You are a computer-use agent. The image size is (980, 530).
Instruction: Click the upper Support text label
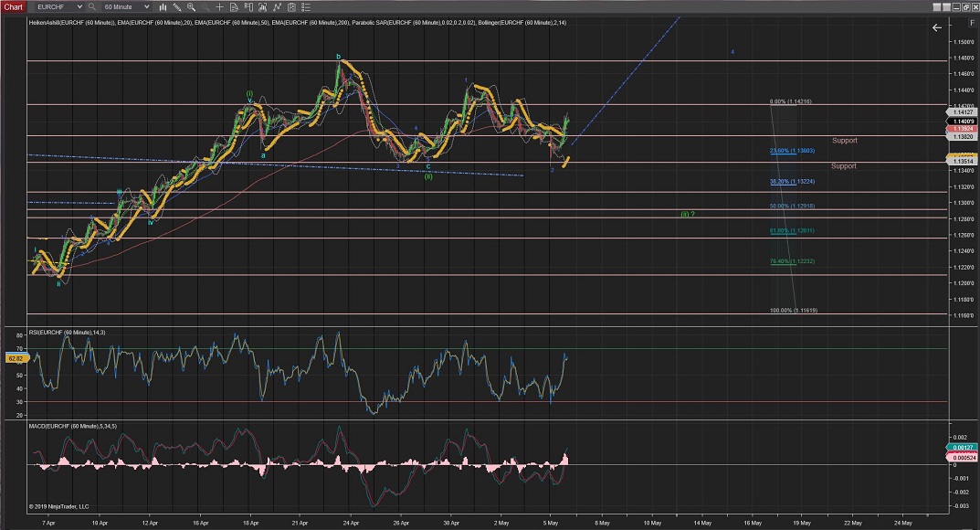pos(844,141)
